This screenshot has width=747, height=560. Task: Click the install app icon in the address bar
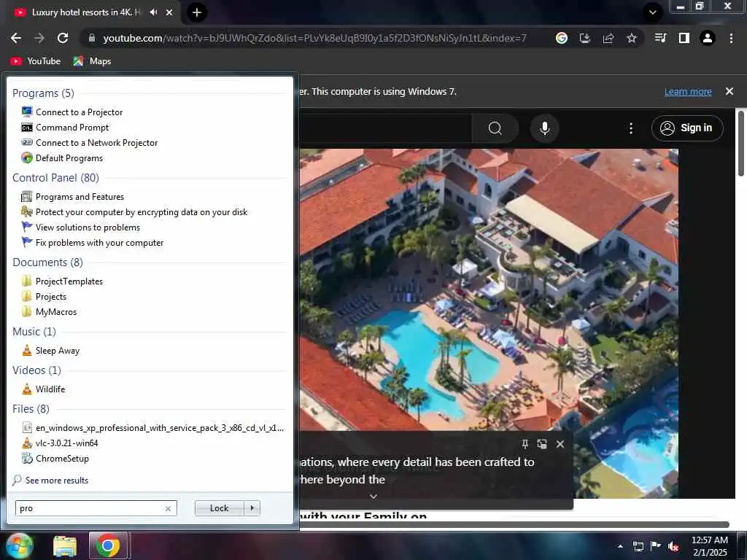(585, 38)
